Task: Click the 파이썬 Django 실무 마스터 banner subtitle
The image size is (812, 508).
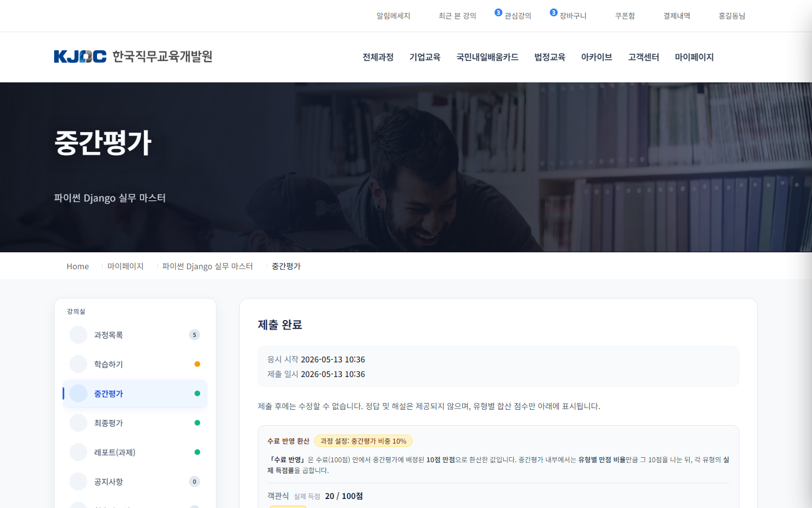Action: tap(110, 198)
